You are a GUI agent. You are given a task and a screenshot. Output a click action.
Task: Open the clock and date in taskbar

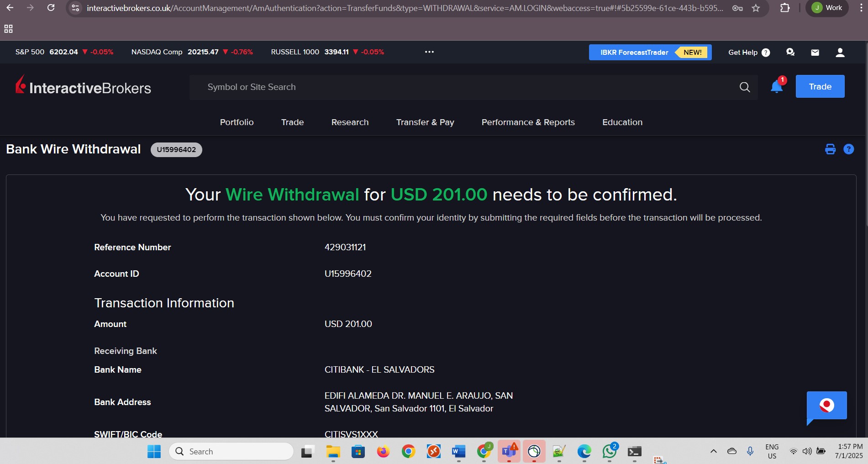[x=849, y=451]
